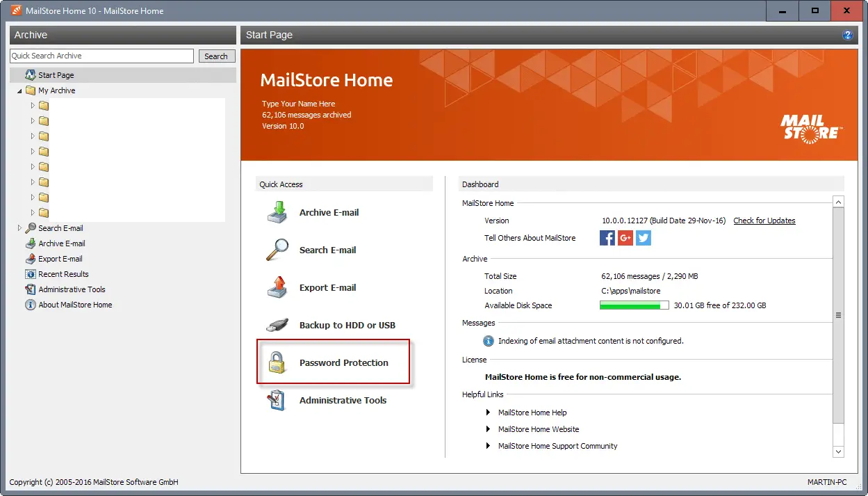Screen dimensions: 868x496
Task: Open MailStore Home Support Community link
Action: tap(557, 446)
